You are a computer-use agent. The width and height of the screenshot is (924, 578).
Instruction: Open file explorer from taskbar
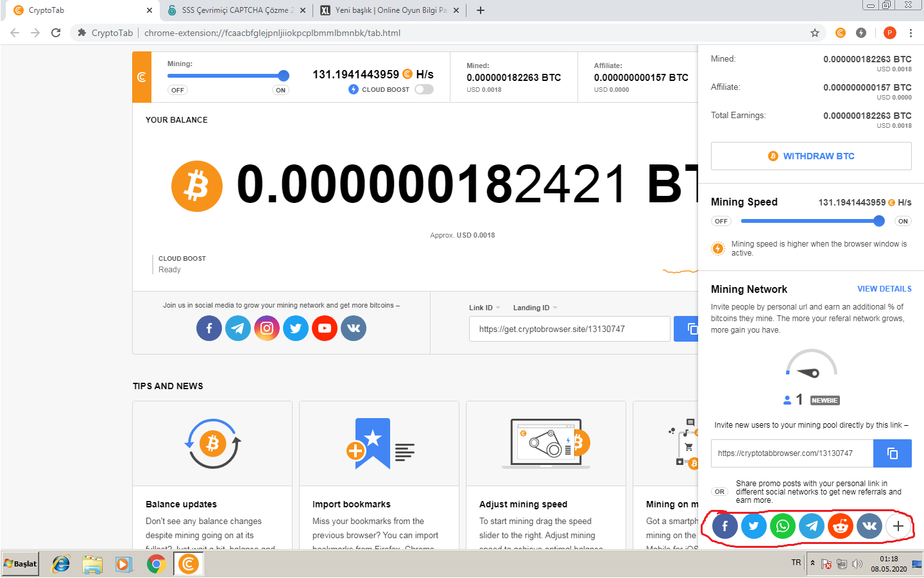pos(92,564)
